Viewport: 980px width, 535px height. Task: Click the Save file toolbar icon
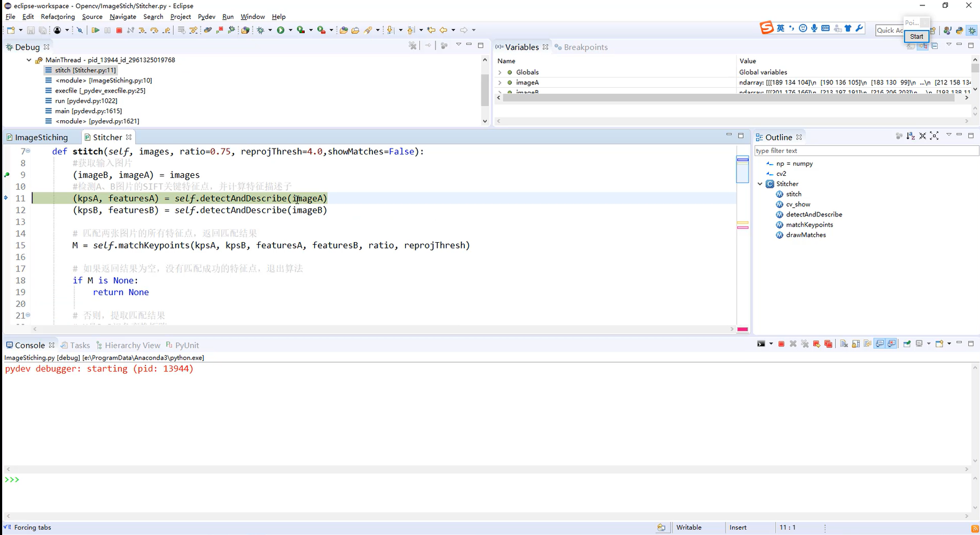(x=31, y=30)
